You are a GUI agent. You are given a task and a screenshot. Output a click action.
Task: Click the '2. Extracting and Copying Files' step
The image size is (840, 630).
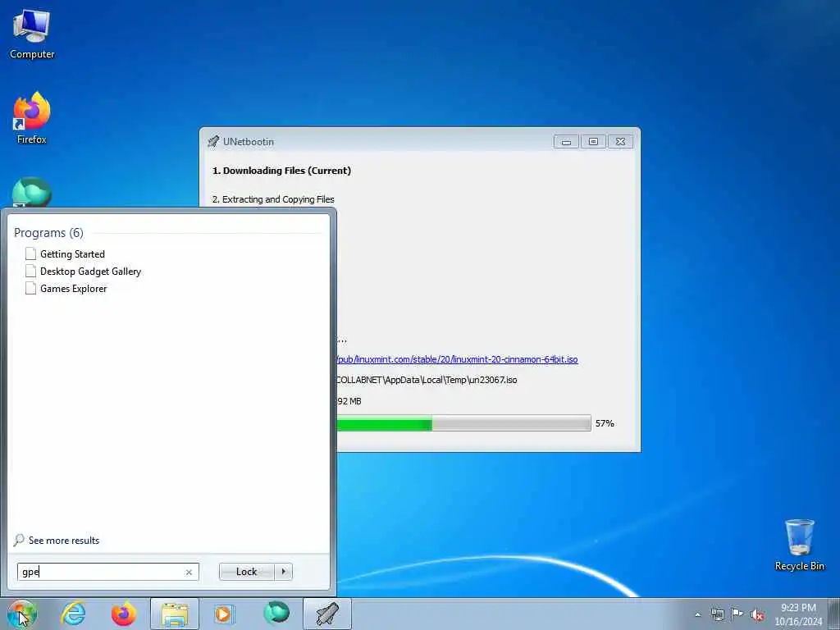click(x=273, y=199)
